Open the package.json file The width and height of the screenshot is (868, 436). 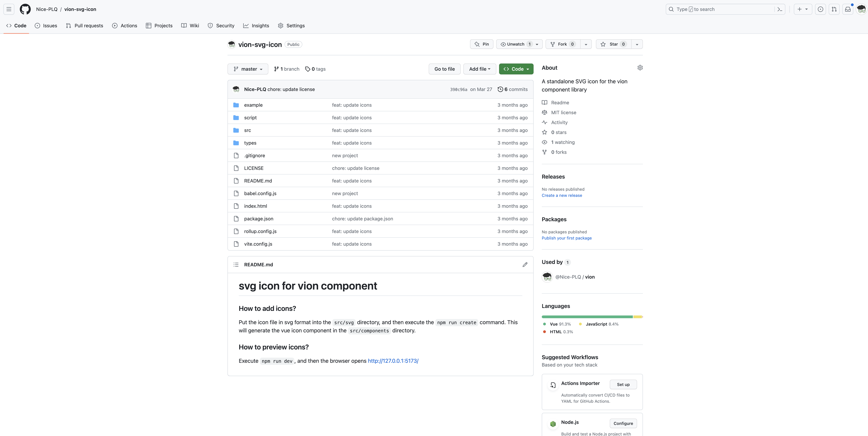click(x=258, y=219)
